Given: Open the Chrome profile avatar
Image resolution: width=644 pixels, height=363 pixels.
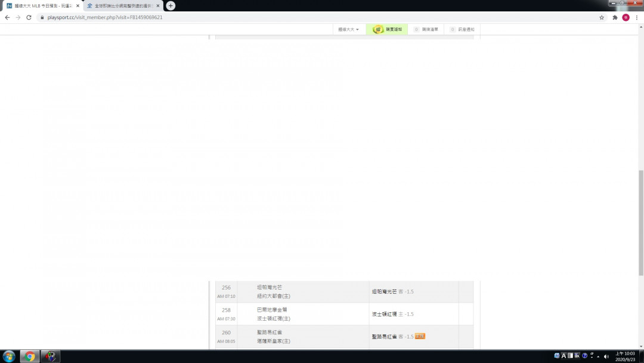Looking at the screenshot, I should click(x=626, y=17).
